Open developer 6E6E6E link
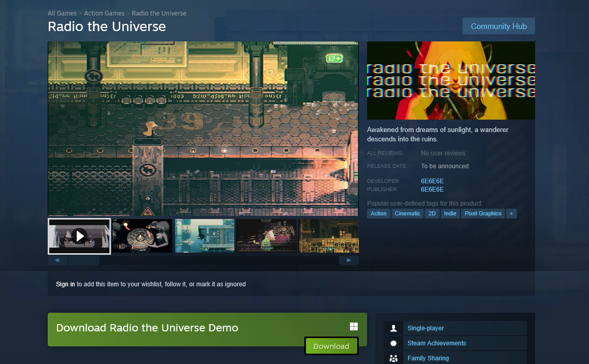Viewport: 589px width, 364px height. click(x=432, y=181)
